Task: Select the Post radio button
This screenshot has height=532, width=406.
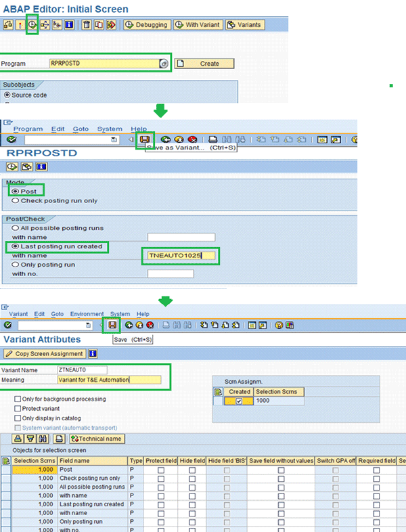Action: pyautogui.click(x=15, y=192)
